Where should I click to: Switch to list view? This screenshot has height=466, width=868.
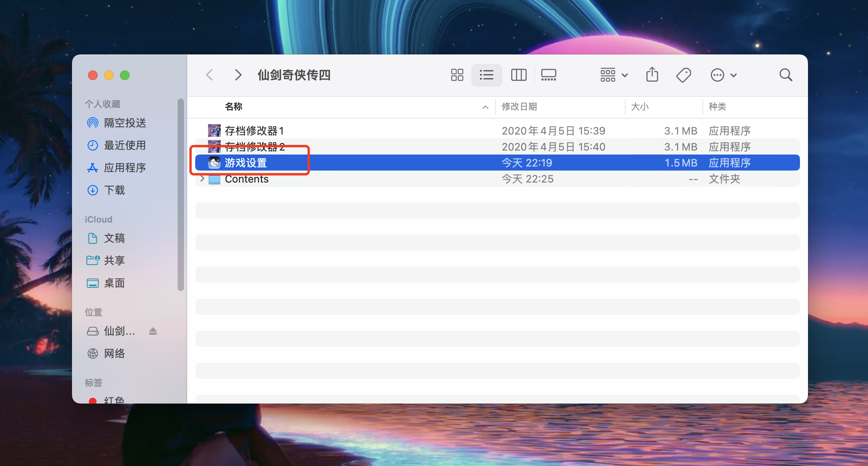click(x=486, y=75)
